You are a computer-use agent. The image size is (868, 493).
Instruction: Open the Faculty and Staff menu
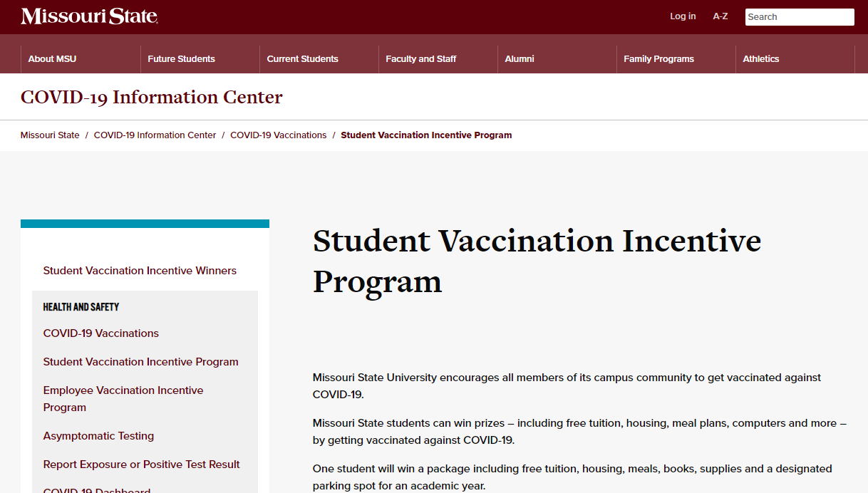tap(420, 59)
